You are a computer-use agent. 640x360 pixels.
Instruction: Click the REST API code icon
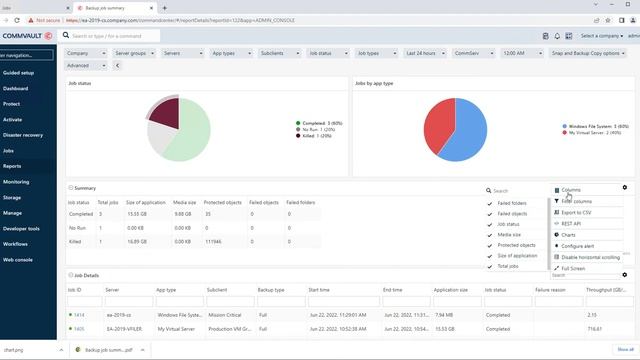(556, 224)
